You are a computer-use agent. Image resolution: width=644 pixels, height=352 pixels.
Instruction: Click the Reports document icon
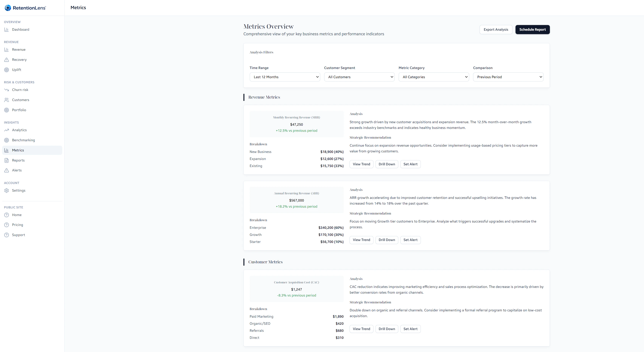6,160
